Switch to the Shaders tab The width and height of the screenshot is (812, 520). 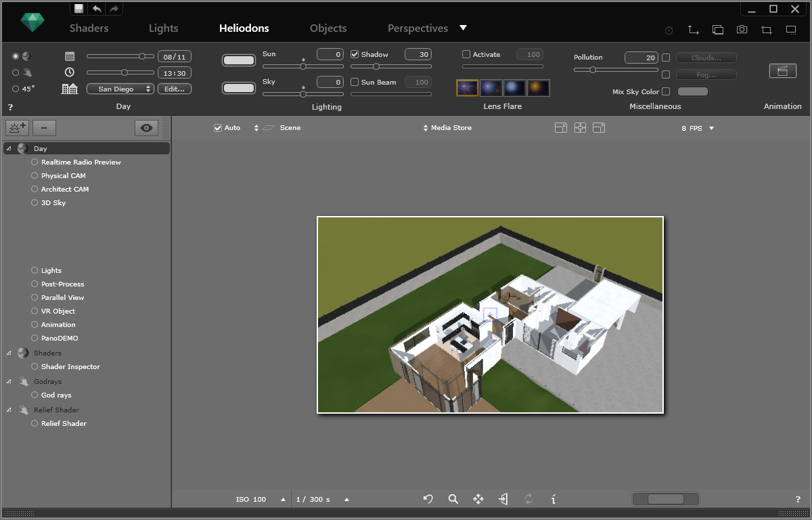[x=89, y=28]
